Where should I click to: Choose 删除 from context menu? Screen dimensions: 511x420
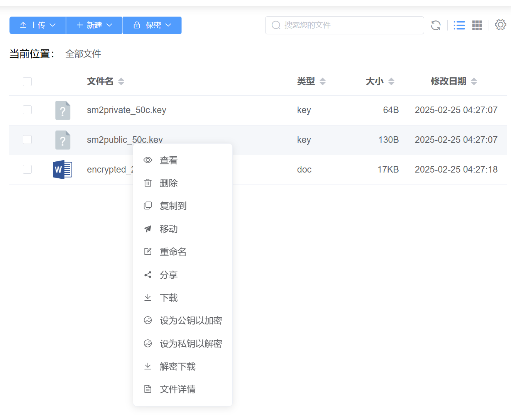[x=183, y=183]
